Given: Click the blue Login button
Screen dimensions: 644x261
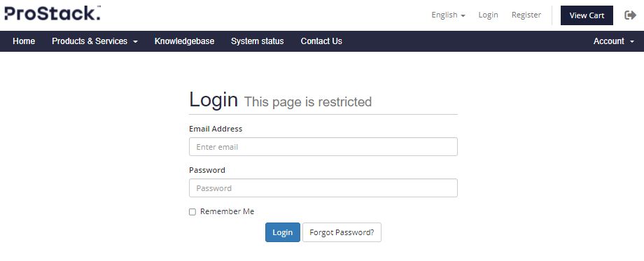Looking at the screenshot, I should coord(283,232).
